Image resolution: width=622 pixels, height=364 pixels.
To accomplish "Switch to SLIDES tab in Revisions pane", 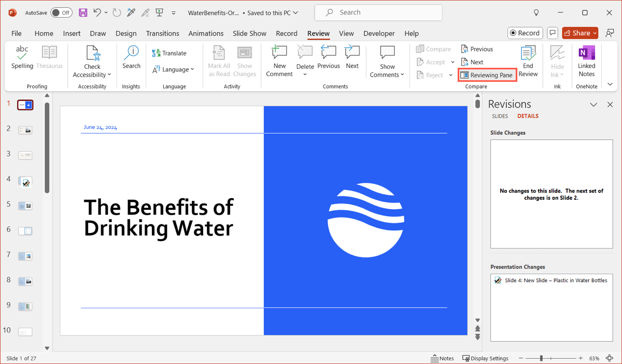I will (500, 116).
